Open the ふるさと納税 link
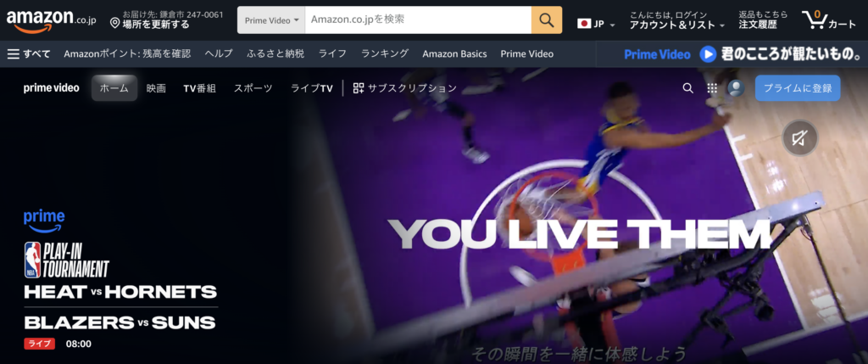Viewport: 868px width, 364px height. (x=275, y=53)
